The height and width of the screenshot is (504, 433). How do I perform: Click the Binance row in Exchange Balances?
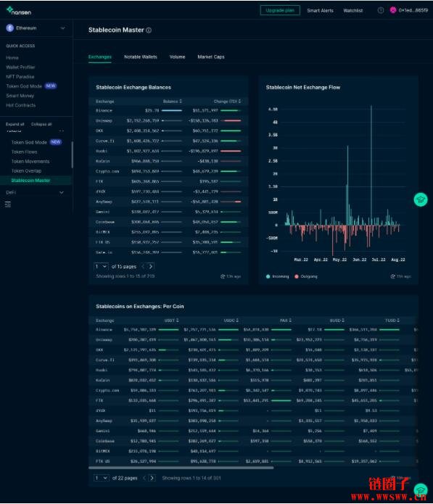[168, 110]
